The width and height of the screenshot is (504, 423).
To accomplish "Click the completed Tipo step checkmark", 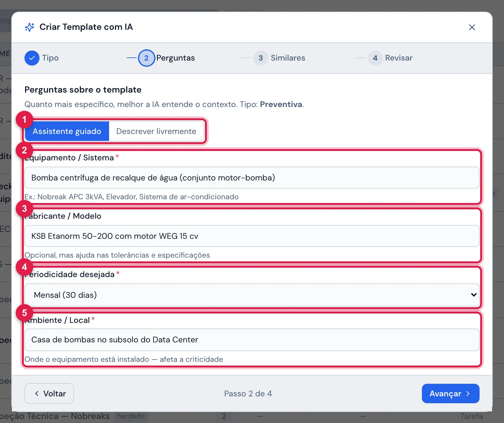I will pos(32,58).
